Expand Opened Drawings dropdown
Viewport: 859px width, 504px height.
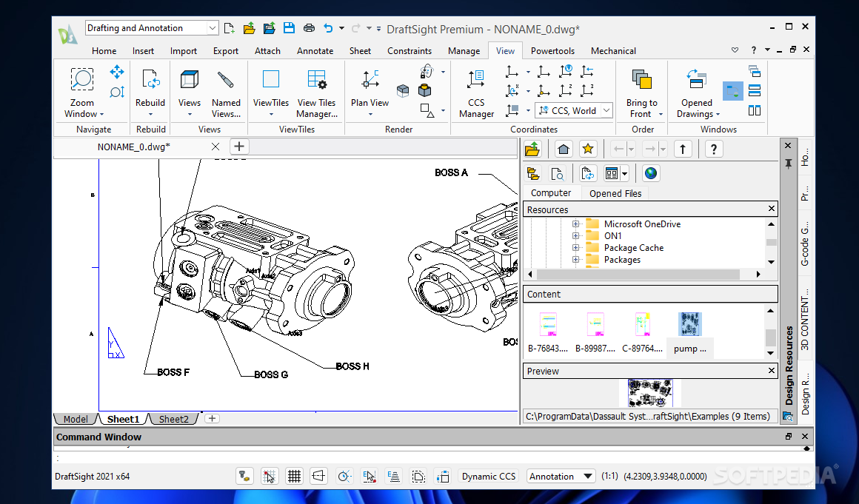pyautogui.click(x=718, y=115)
